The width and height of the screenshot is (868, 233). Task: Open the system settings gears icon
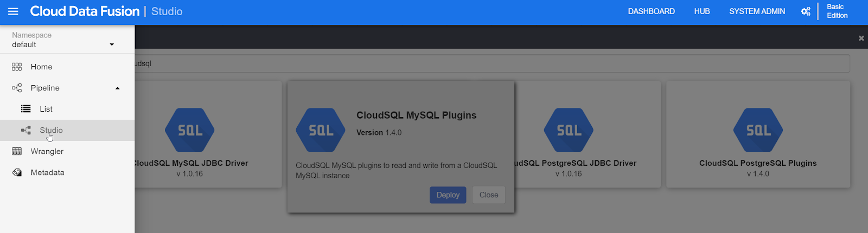[806, 11]
